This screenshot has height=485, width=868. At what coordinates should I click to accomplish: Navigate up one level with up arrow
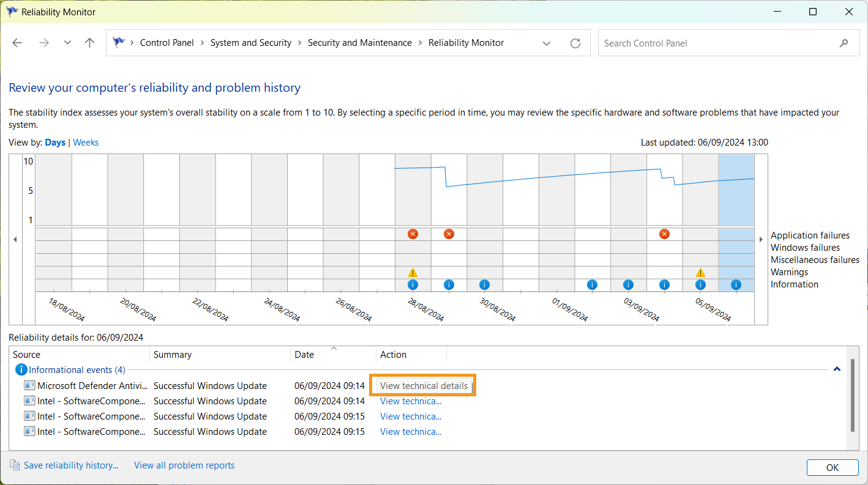[90, 43]
